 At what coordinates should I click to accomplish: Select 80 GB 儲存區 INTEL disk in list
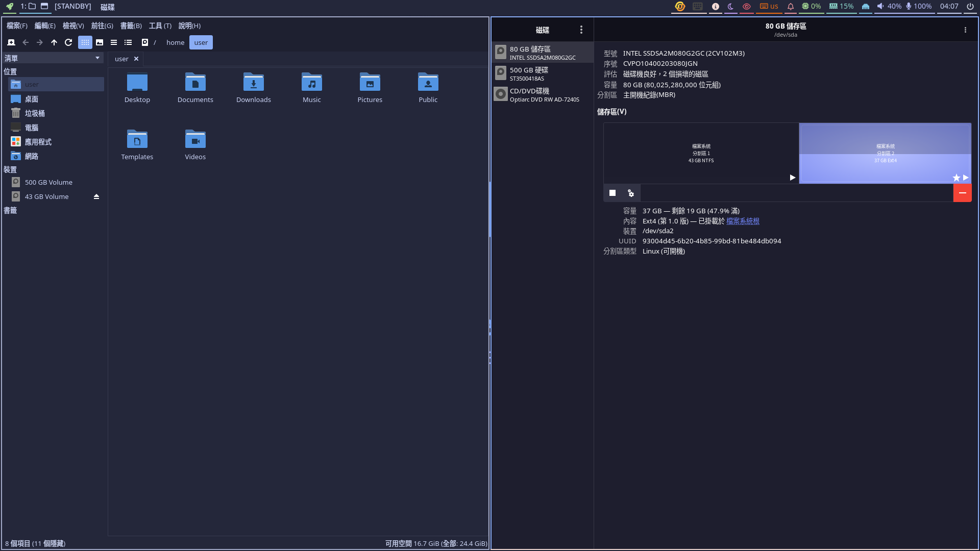click(x=543, y=53)
